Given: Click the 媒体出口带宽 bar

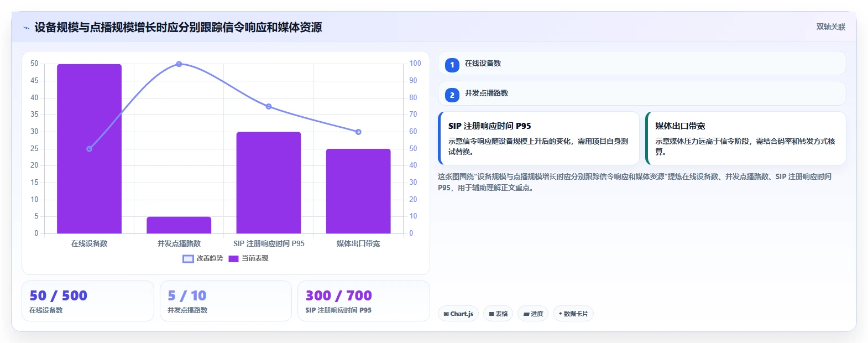Looking at the screenshot, I should pyautogui.click(x=358, y=191).
